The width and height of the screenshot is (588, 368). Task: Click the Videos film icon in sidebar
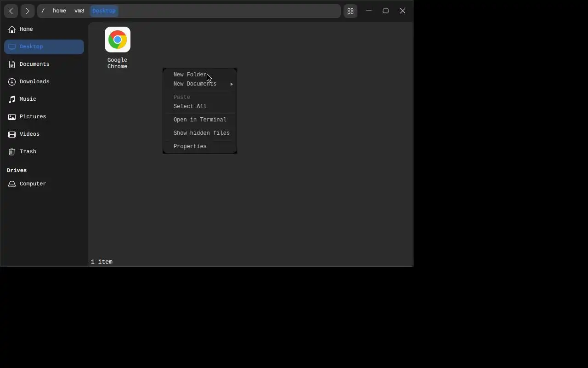pyautogui.click(x=12, y=134)
